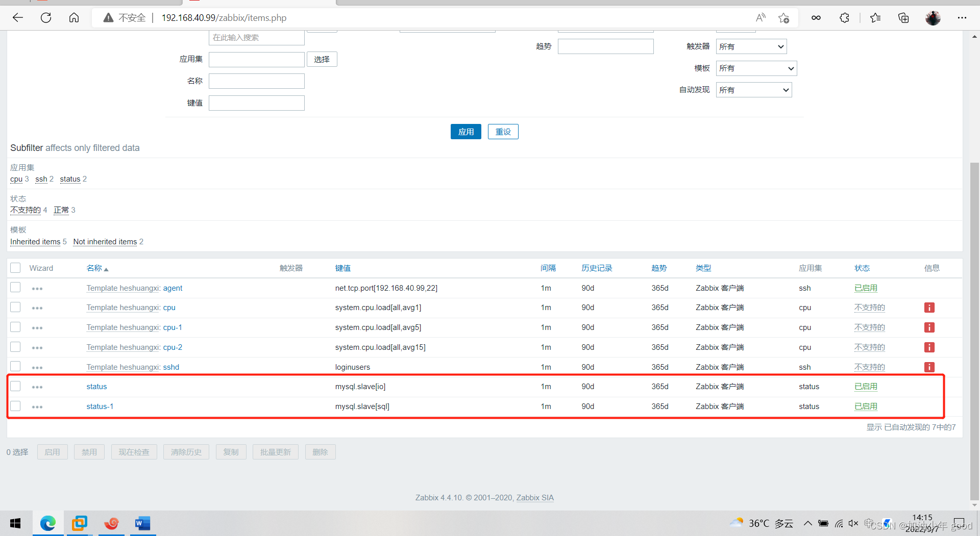Open the 自动发现 filter dropdown

pos(754,90)
